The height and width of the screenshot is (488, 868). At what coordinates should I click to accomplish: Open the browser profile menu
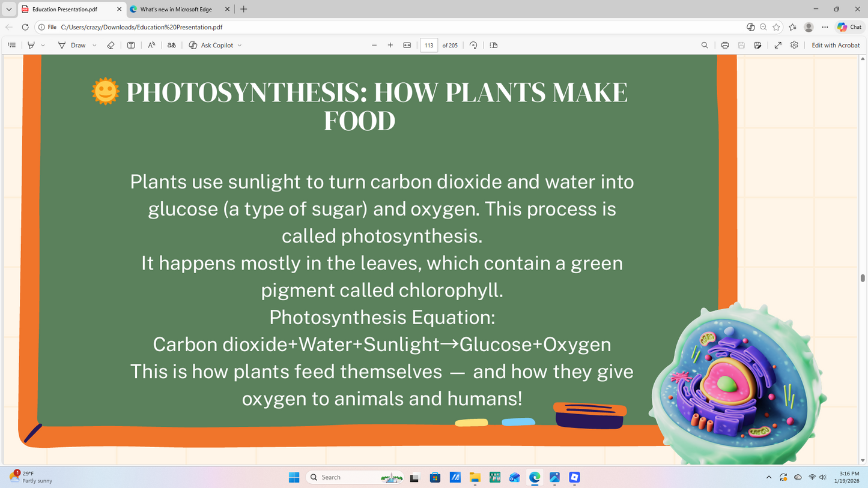[x=809, y=27]
